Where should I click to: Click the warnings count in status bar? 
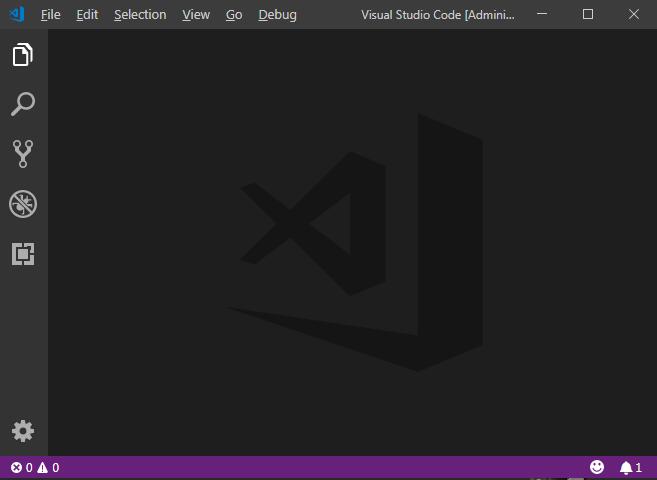48,467
